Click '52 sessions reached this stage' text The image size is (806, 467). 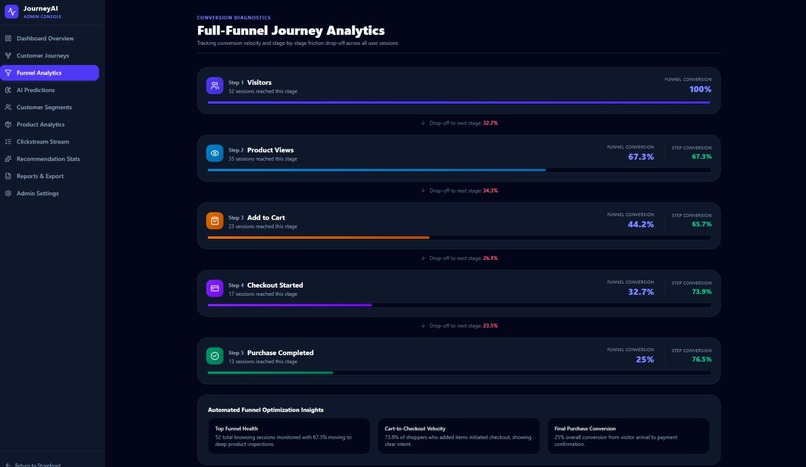point(263,91)
